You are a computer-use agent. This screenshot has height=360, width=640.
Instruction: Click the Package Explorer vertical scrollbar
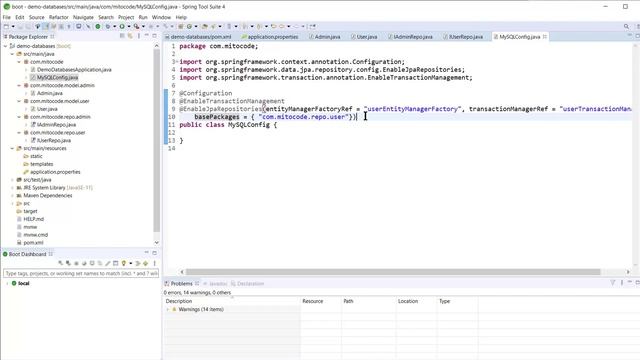[x=156, y=141]
